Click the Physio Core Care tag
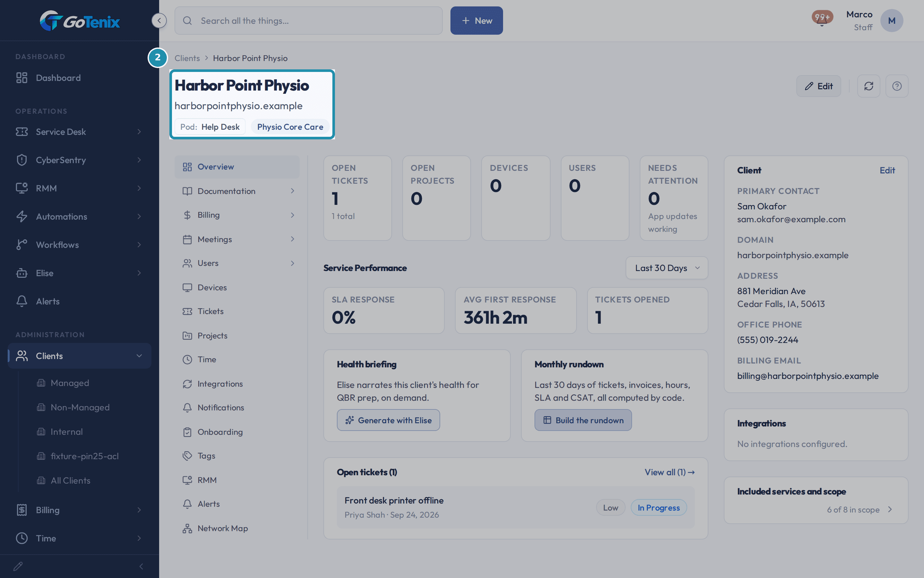924x578 pixels. pyautogui.click(x=290, y=127)
